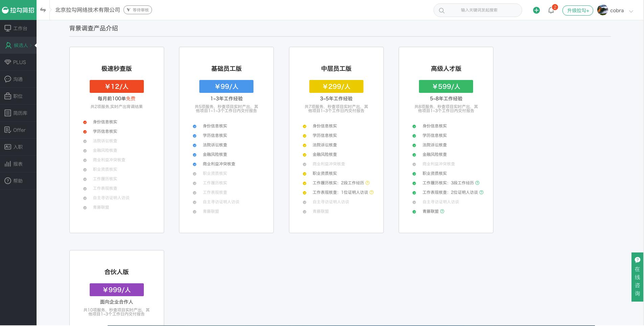Click the 极速秒查版 card title
The image size is (644, 326).
point(117,68)
